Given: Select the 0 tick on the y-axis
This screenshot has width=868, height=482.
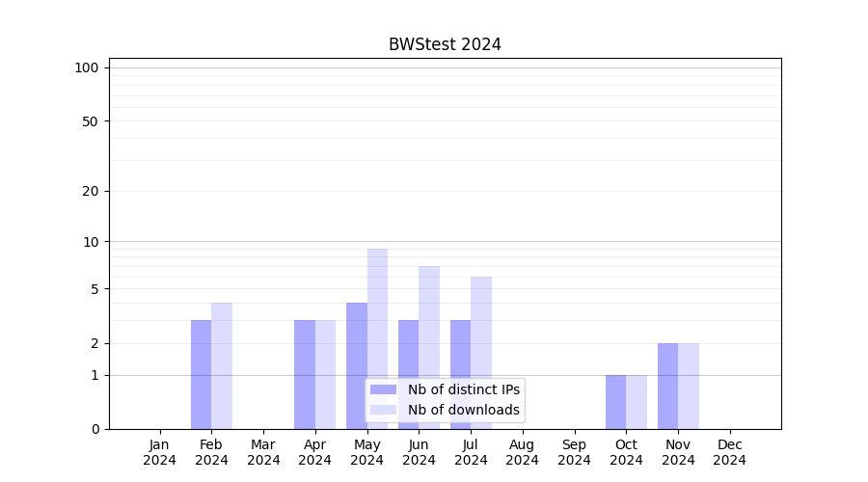Looking at the screenshot, I should tap(95, 429).
